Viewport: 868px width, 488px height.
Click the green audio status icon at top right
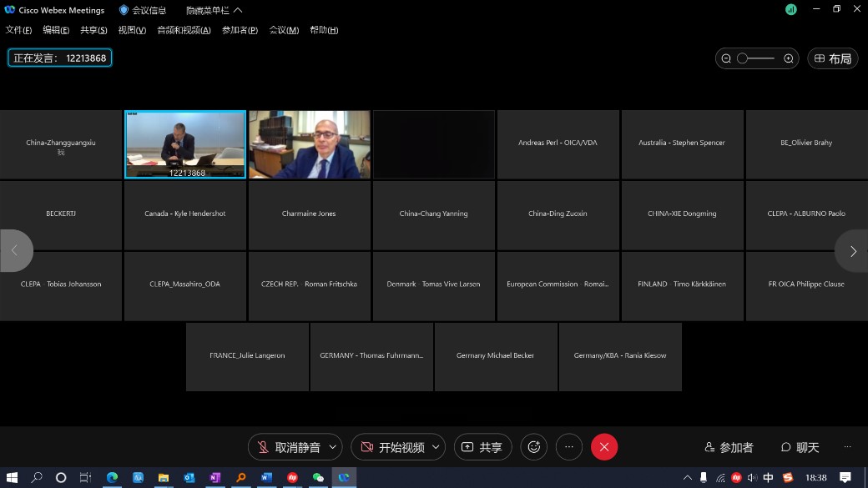tap(791, 10)
